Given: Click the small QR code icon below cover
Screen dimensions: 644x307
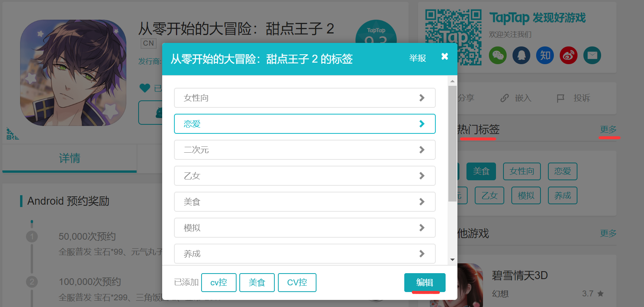Looking at the screenshot, I should click(12, 133).
